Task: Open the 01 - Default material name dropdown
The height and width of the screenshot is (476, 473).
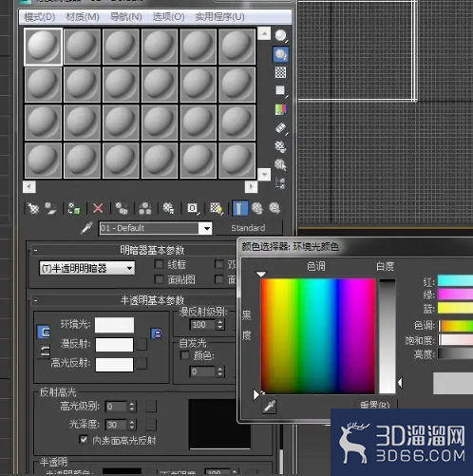Action: coord(207,228)
